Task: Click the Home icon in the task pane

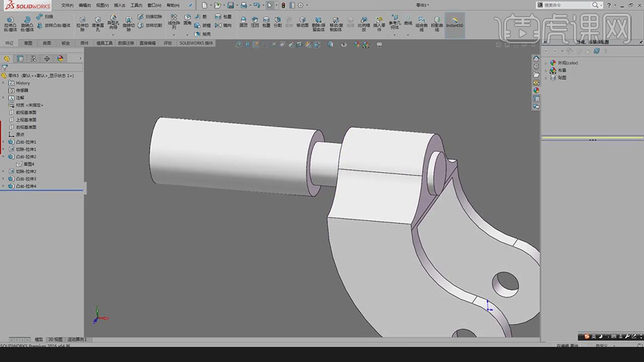Action: click(x=536, y=59)
